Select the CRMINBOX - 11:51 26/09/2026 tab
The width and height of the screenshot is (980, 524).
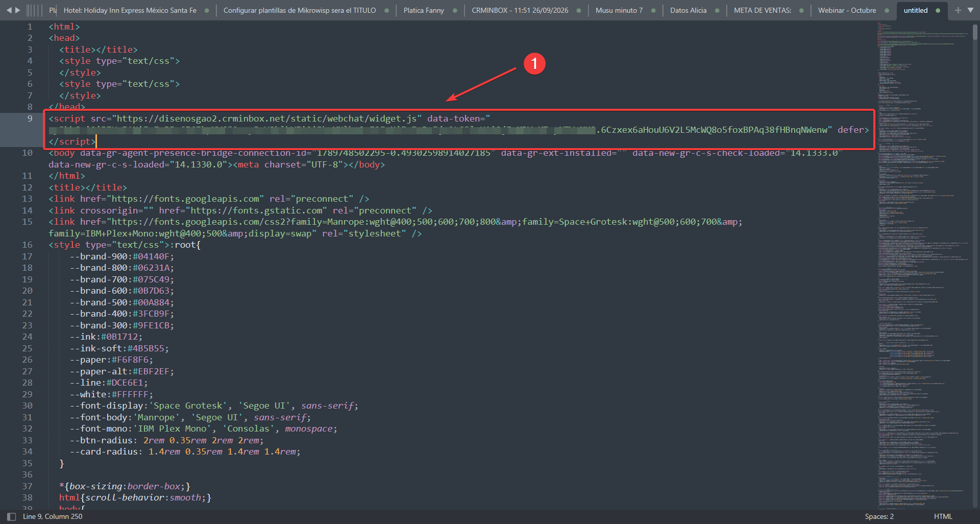[x=520, y=10]
